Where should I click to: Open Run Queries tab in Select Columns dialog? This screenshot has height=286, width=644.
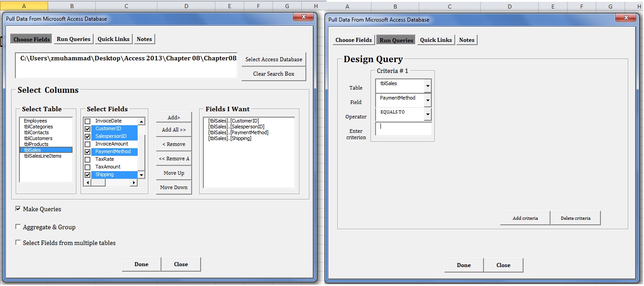[74, 39]
